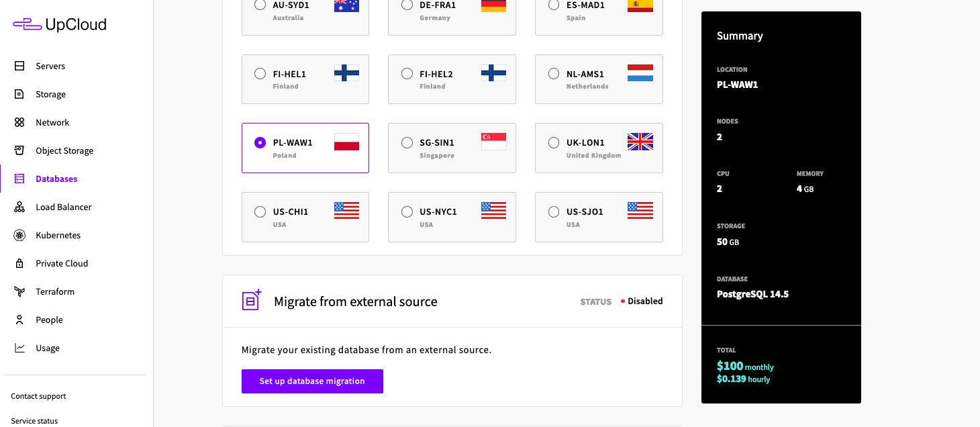Go to Private Cloud section
Image resolution: width=980 pixels, height=427 pixels.
pos(62,263)
